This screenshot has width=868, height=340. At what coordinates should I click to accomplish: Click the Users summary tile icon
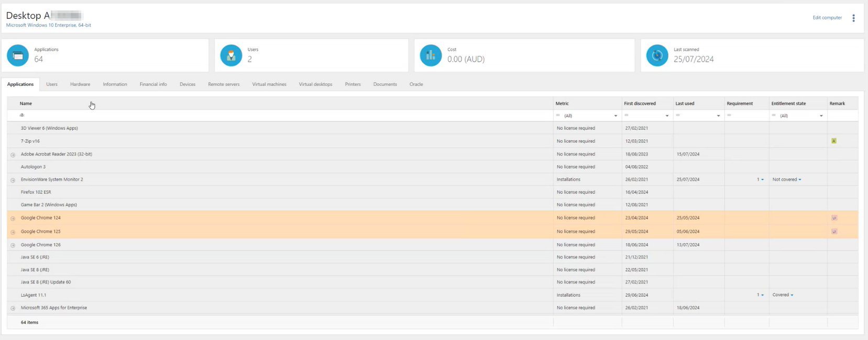[x=231, y=55]
